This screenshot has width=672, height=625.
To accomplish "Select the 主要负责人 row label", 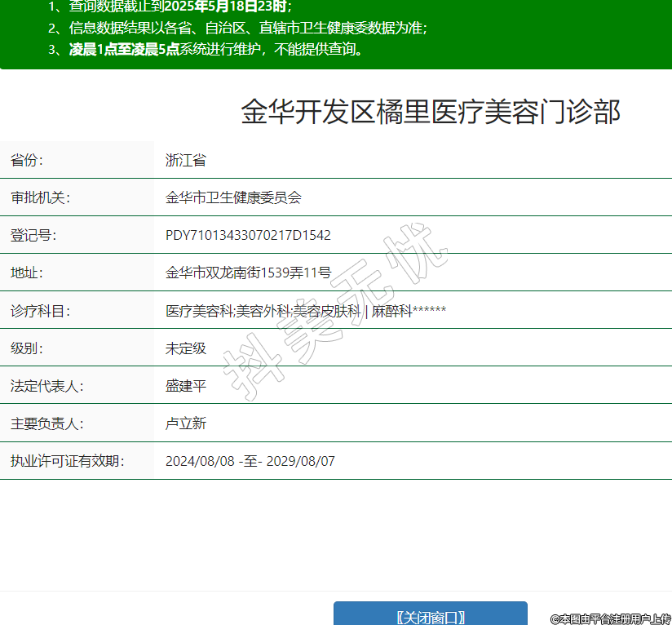I will point(46,423).
